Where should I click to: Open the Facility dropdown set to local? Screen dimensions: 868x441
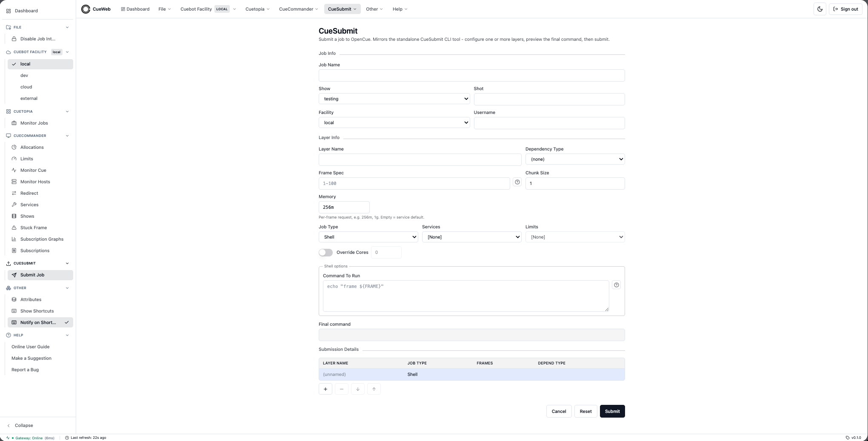click(394, 122)
